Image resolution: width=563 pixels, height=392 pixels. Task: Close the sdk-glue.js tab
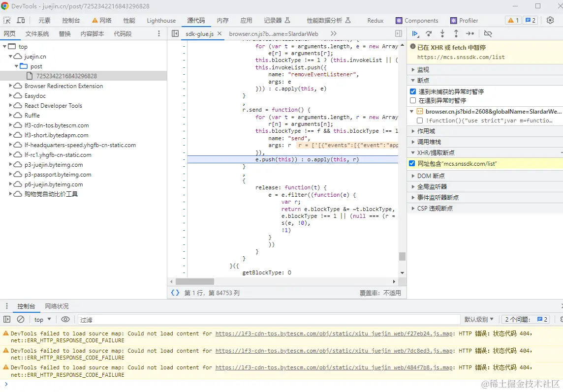pyautogui.click(x=219, y=34)
